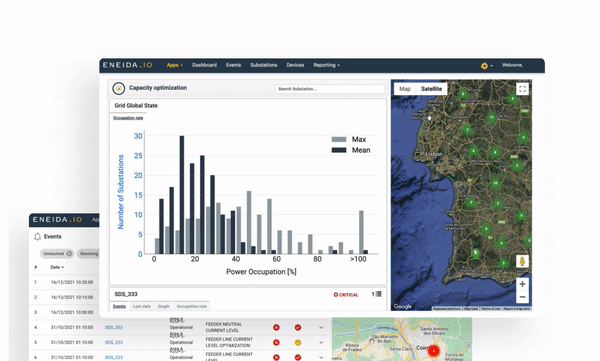Image resolution: width=600 pixels, height=361 pixels.
Task: Select the Street View pegman icon
Action: tap(522, 261)
